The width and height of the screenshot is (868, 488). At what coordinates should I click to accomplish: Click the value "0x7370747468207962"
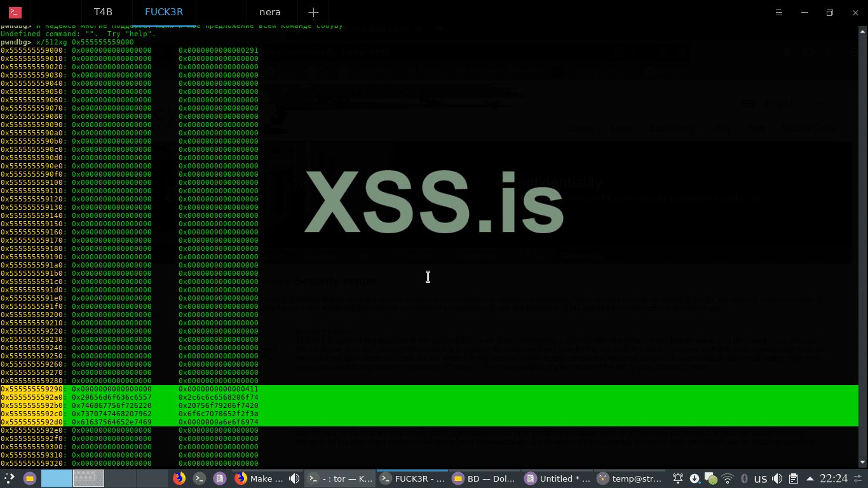[112, 414]
